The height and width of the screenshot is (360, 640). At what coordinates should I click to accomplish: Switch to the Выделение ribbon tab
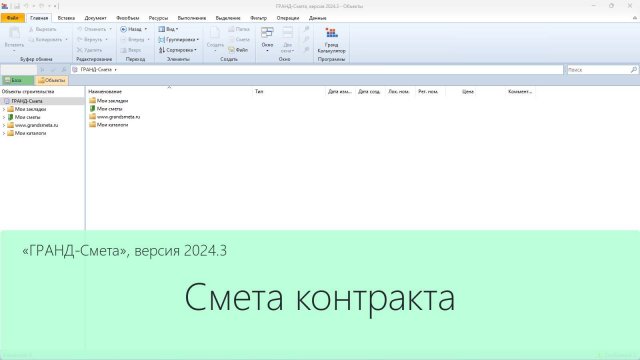pos(228,18)
